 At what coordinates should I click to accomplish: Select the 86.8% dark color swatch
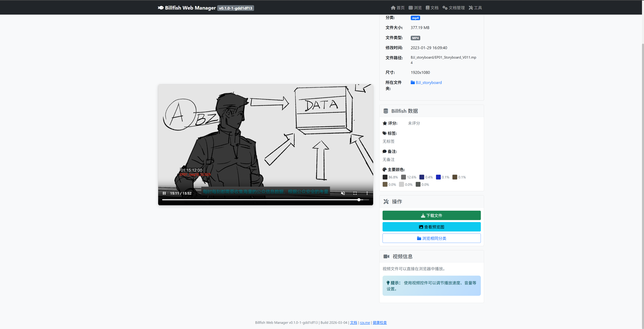(x=385, y=177)
